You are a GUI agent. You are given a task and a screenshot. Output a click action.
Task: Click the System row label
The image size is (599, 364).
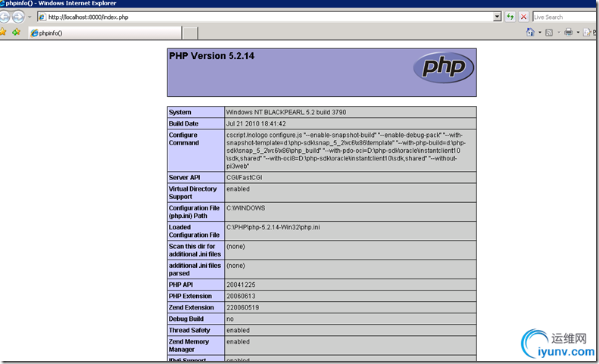pos(180,112)
